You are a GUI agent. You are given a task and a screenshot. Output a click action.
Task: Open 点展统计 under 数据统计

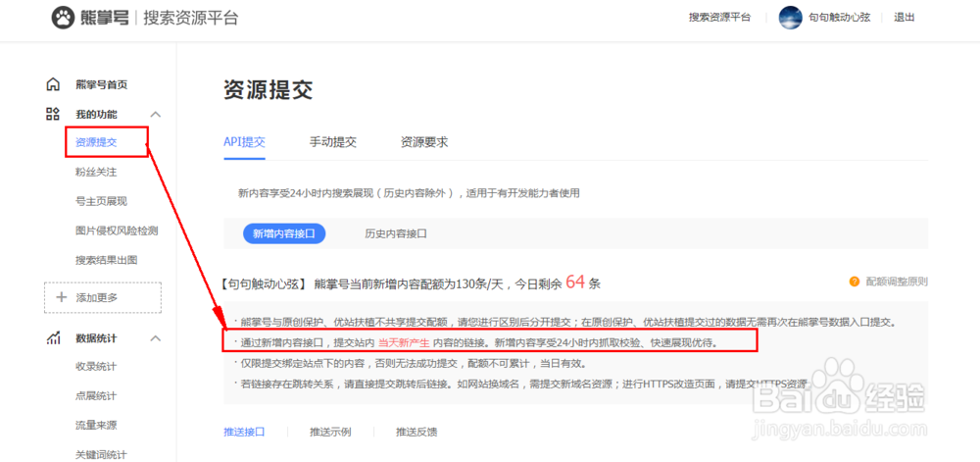coord(96,395)
